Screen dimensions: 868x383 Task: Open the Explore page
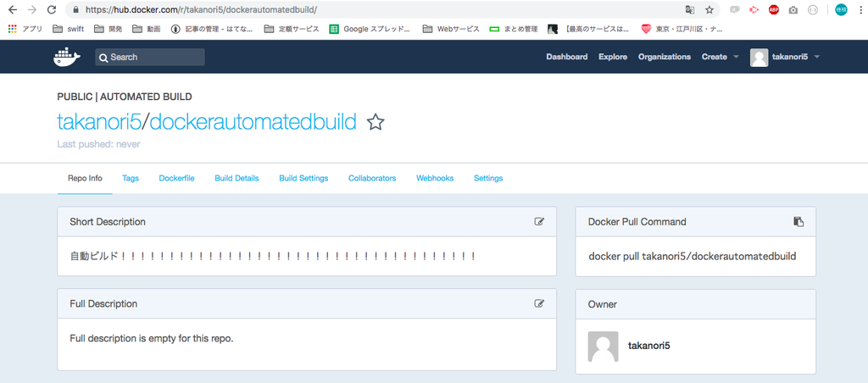[x=613, y=57]
